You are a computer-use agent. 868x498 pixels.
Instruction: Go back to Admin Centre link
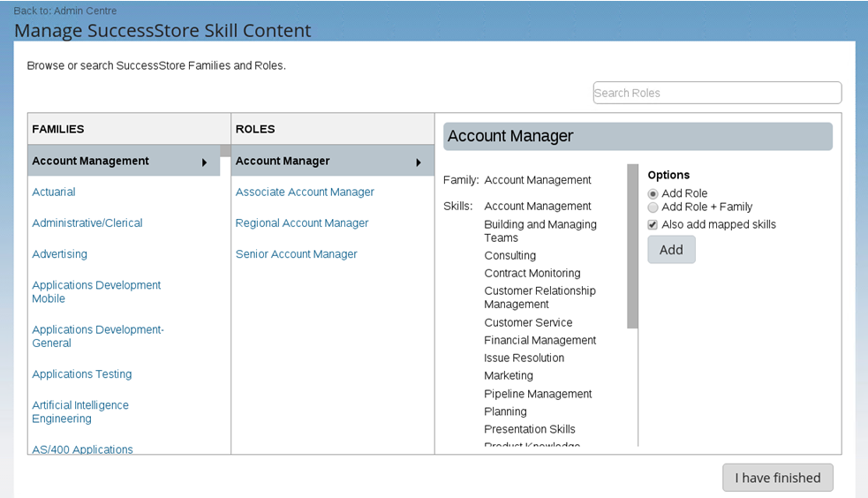[x=64, y=11]
